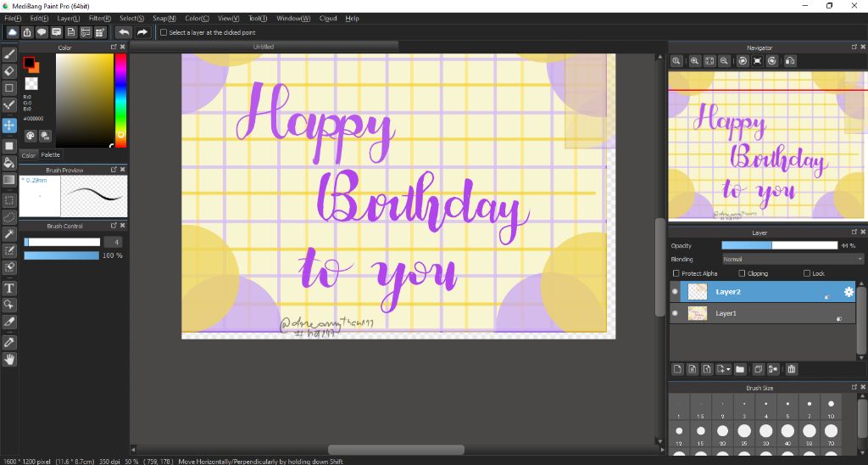Image resolution: width=868 pixels, height=465 pixels.
Task: Open the Layer menu
Action: (x=69, y=19)
